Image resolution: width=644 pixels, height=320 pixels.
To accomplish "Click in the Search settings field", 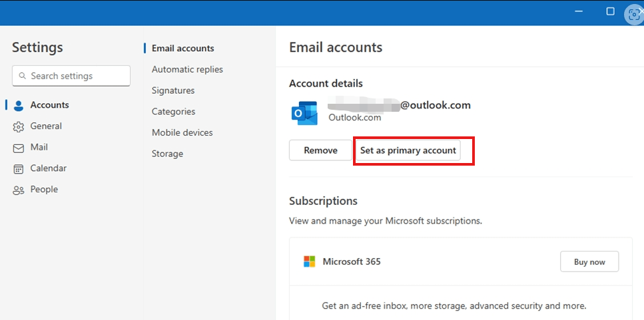I will tap(71, 76).
